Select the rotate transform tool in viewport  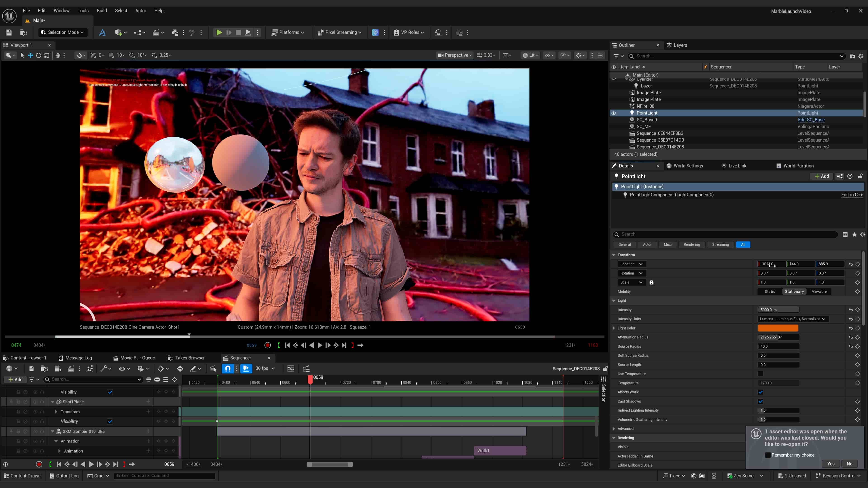38,55
